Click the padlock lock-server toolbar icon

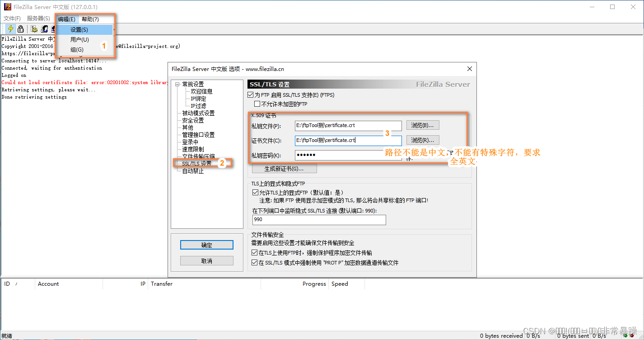(21, 29)
